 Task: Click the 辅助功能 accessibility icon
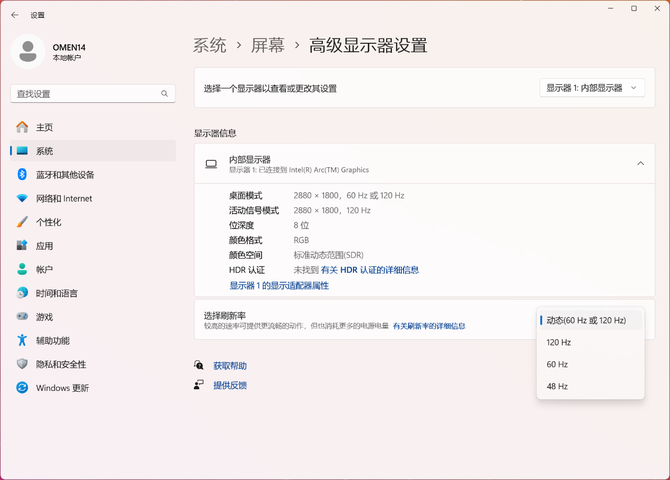click(x=22, y=340)
